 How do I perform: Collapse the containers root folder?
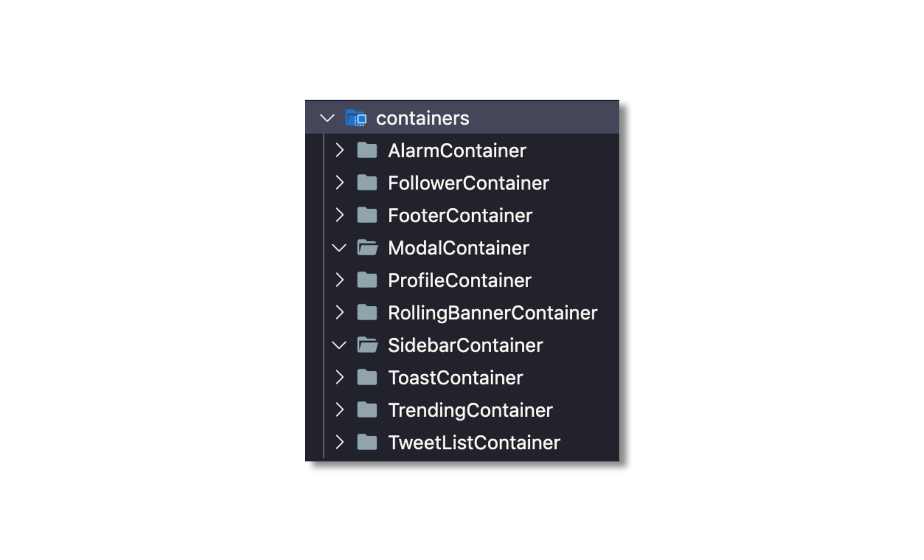pos(327,118)
